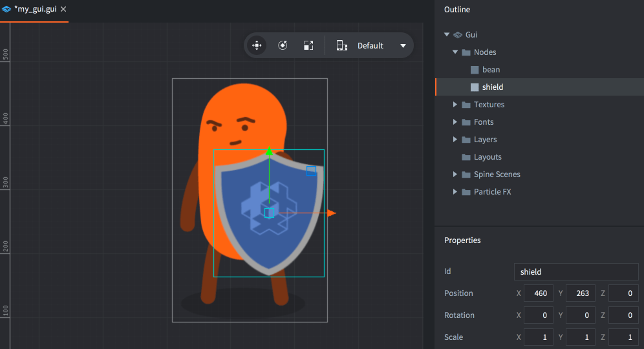644x349 pixels.
Task: Close the my_gui.gui tab
Action: pyautogui.click(x=63, y=10)
